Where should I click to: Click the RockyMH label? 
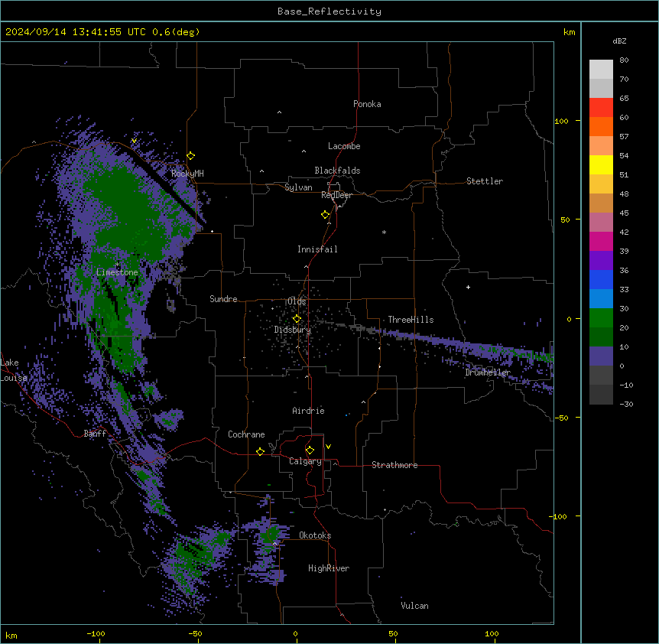187,174
